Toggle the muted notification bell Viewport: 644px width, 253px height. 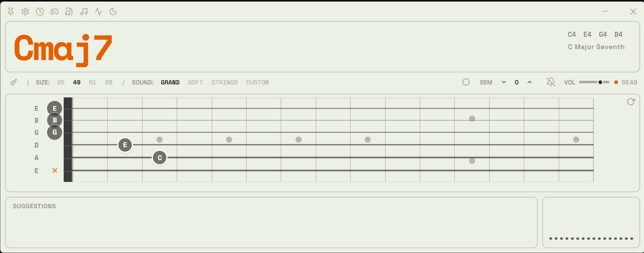coord(550,82)
